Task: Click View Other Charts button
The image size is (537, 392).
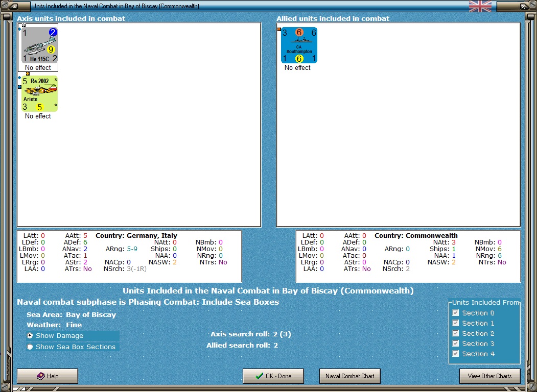Action: click(490, 376)
